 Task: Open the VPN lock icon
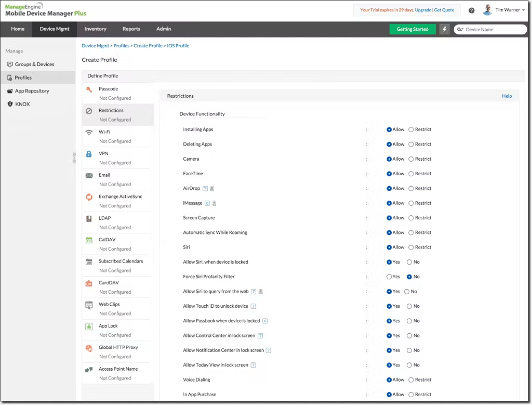[x=89, y=154]
